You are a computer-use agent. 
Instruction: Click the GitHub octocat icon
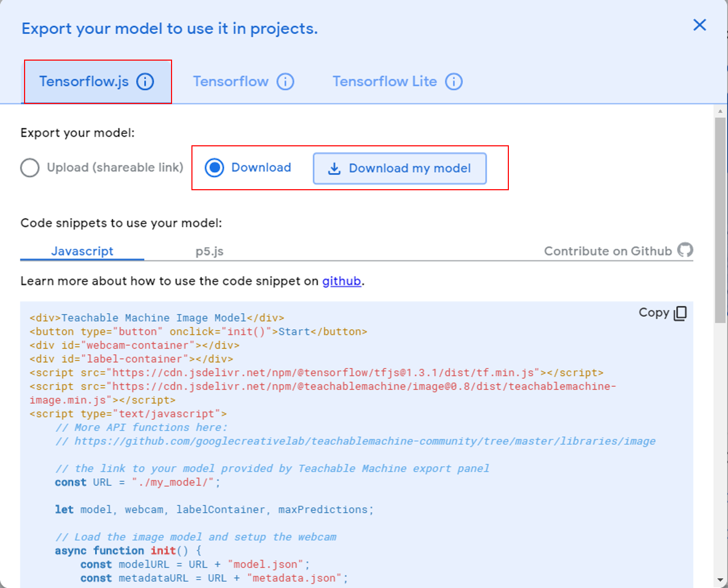click(x=685, y=250)
